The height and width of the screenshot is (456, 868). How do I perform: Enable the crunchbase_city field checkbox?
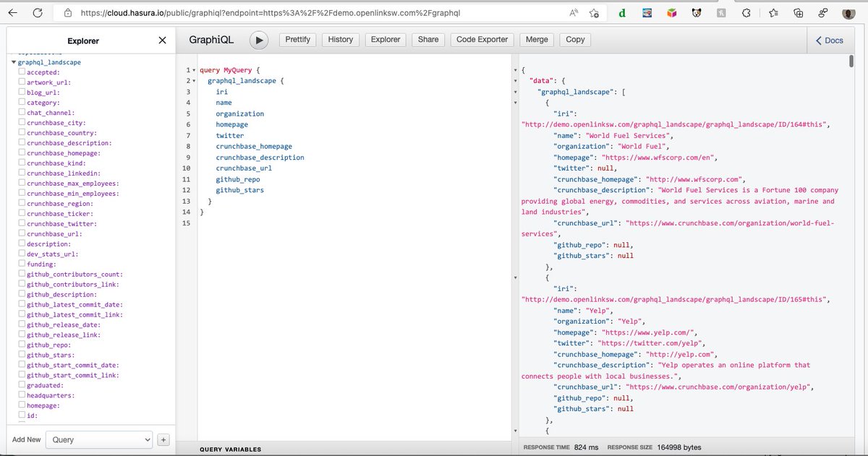tap(22, 123)
